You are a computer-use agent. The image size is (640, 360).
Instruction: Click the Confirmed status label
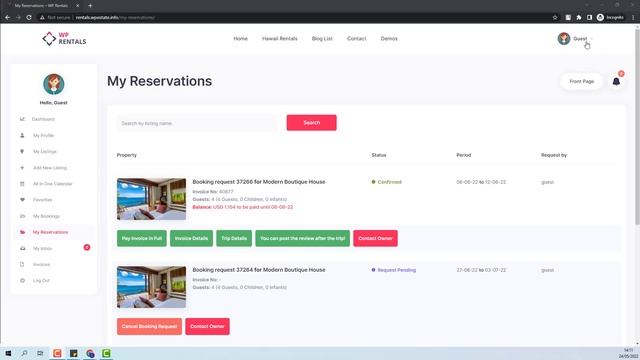point(389,182)
